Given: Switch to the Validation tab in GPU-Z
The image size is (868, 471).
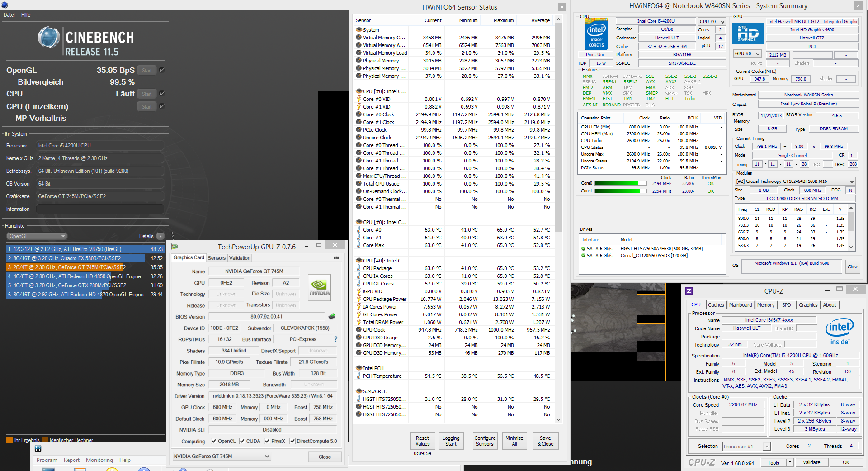Looking at the screenshot, I should (240, 258).
